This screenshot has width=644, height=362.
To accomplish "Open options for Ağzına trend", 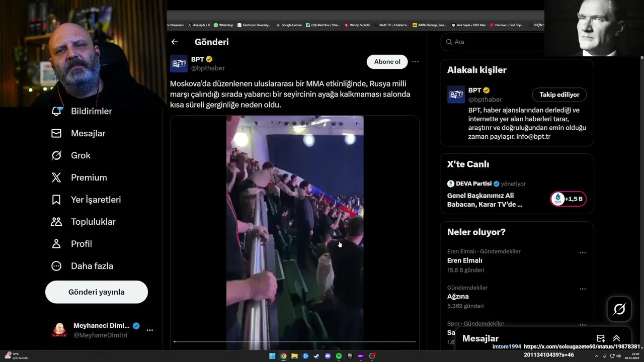I will coord(583,289).
